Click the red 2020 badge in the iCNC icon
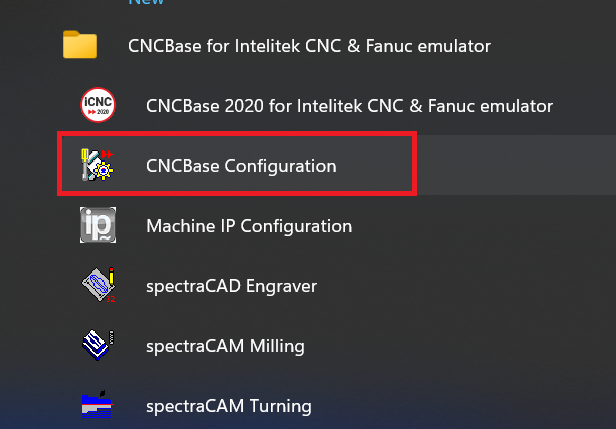This screenshot has height=429, width=616. tap(98, 112)
